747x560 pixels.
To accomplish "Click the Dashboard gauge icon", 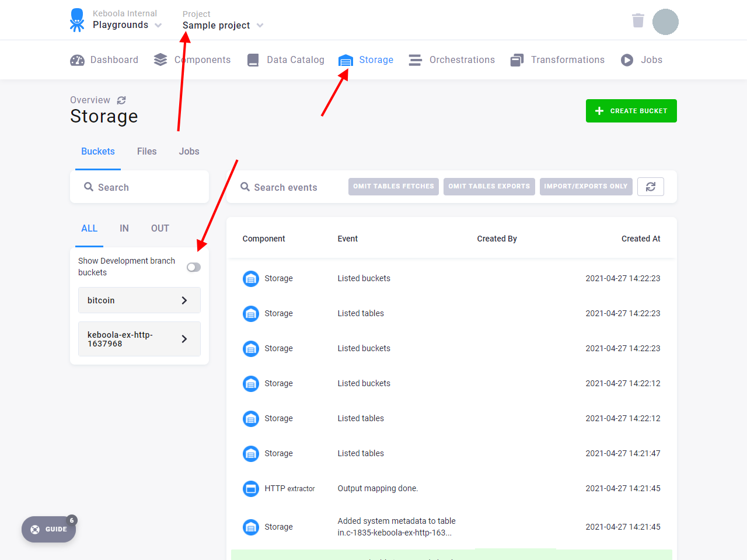I will [x=77, y=60].
